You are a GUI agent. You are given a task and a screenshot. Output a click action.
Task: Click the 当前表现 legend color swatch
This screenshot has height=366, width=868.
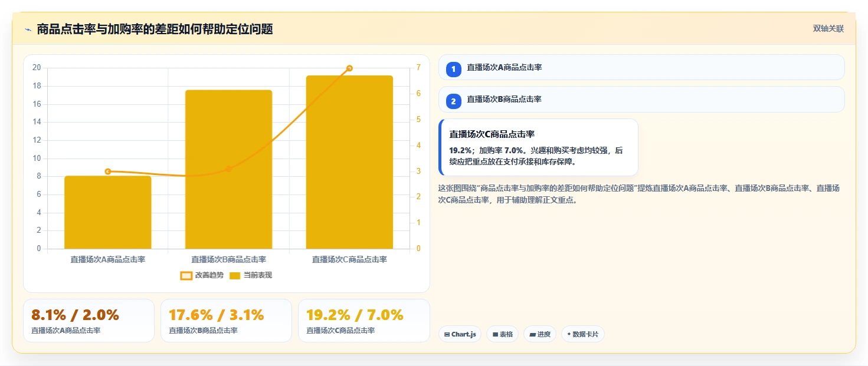coord(235,275)
